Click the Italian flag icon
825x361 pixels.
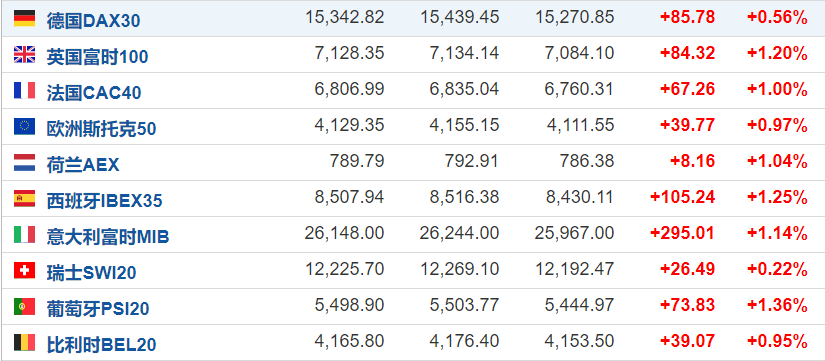[x=24, y=235]
